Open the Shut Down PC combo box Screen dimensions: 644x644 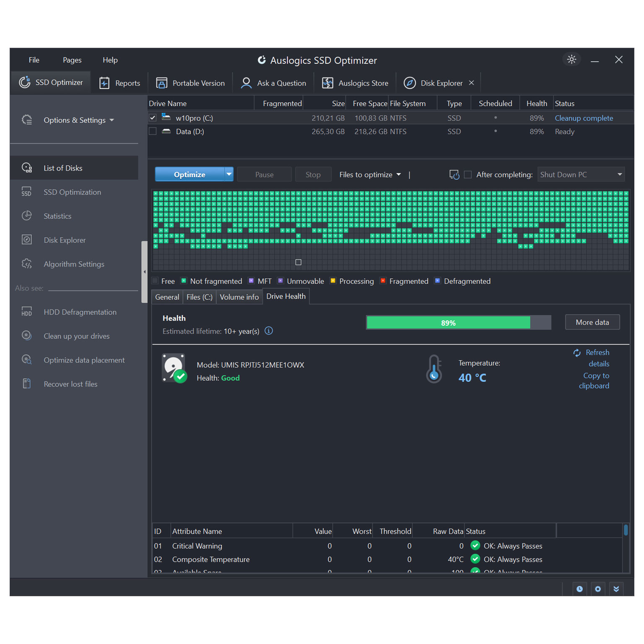point(581,174)
